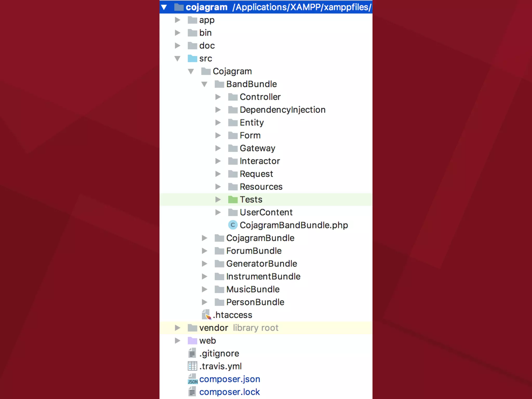This screenshot has height=399, width=532.
Task: Click the composer.lock file icon
Action: point(192,392)
